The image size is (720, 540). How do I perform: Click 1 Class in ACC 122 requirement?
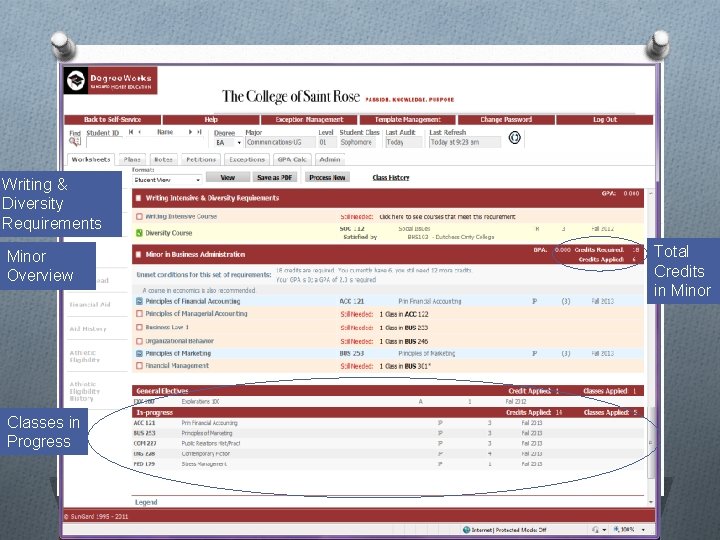404,314
